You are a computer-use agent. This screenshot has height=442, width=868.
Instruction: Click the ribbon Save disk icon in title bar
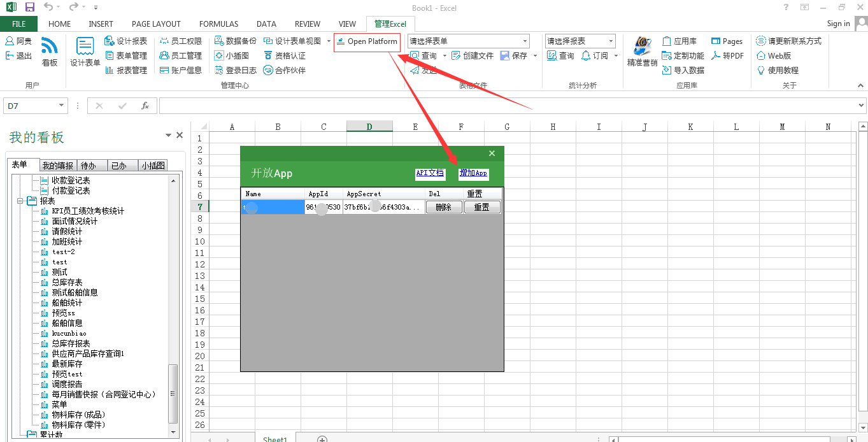coord(29,7)
